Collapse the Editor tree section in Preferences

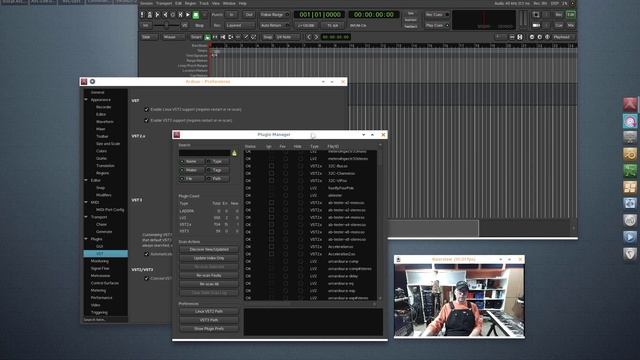[x=86, y=180]
